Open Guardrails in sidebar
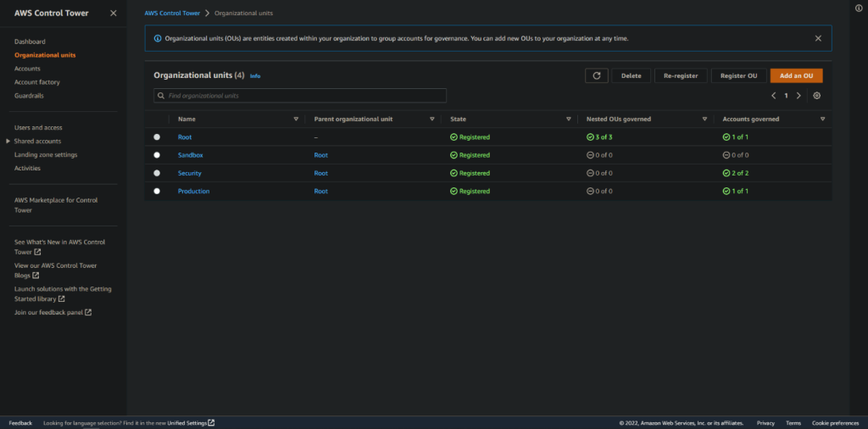Viewport: 868px width, 429px height. point(29,96)
